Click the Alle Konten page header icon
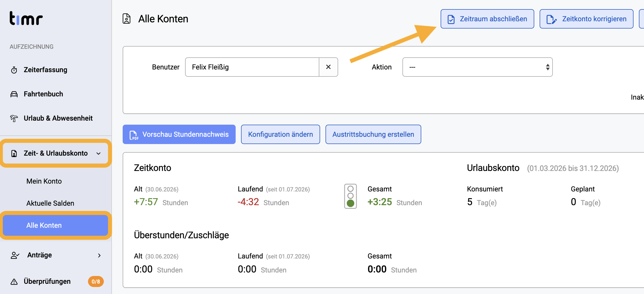This screenshot has width=644, height=294. coord(126,19)
